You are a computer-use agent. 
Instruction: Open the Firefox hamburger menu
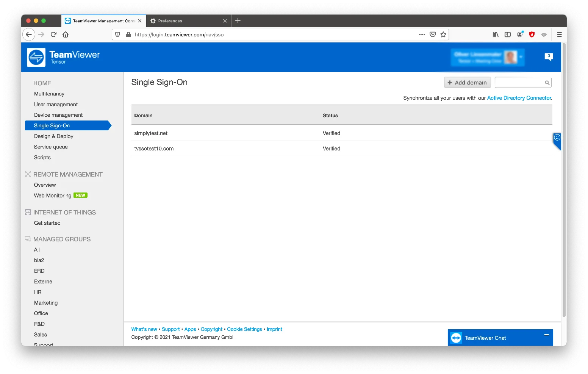click(559, 34)
